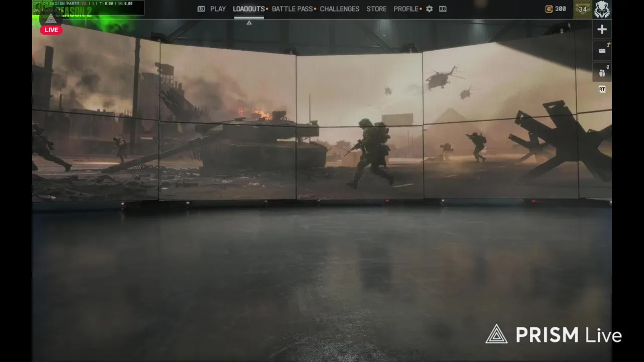
Task: Click the RT trigger prompt icon
Action: click(602, 89)
